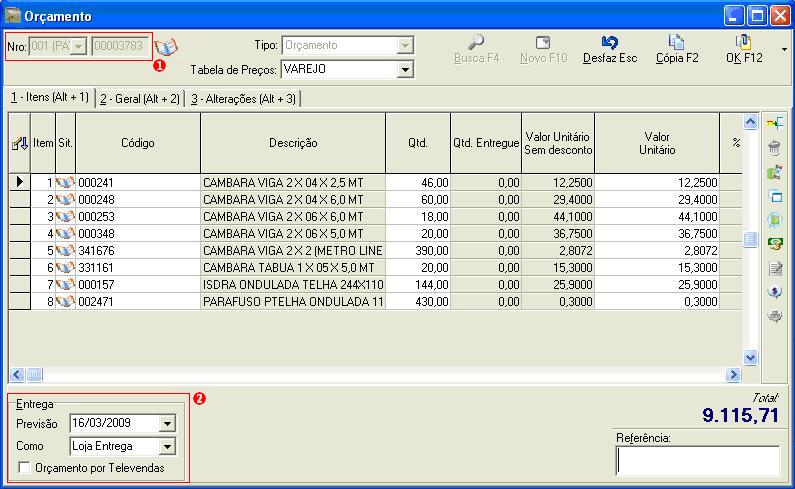Screen dimensions: 795x489
Task: Click the green money hand icon
Action: pyautogui.click(x=774, y=244)
